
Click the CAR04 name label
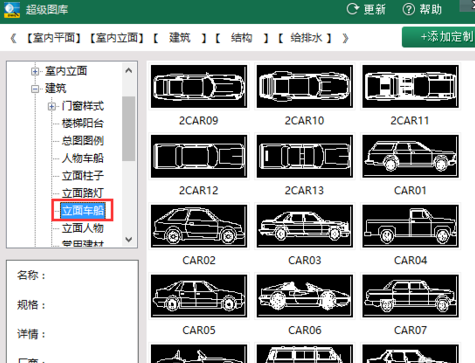410,260
